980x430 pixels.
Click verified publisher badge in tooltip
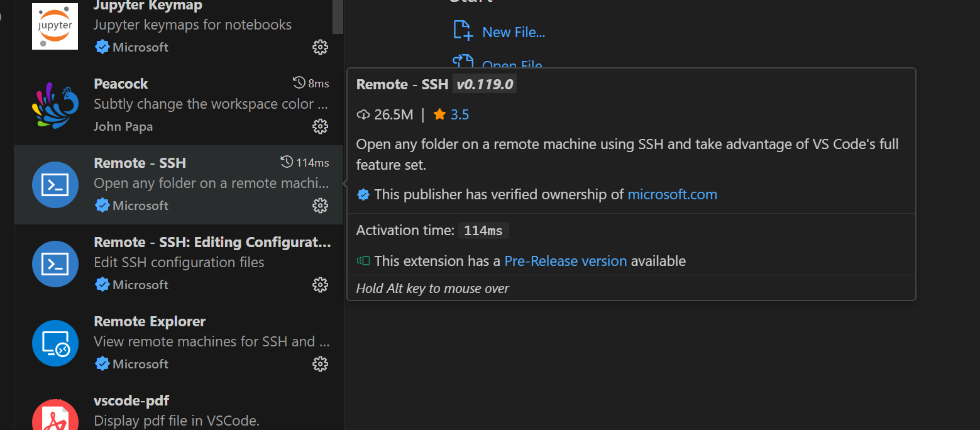[x=363, y=195]
